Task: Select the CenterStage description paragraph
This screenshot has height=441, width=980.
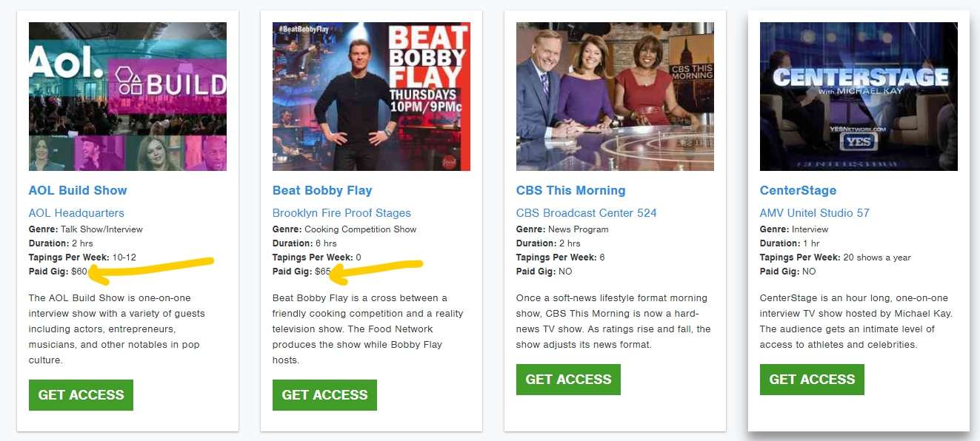Action: tap(856, 321)
